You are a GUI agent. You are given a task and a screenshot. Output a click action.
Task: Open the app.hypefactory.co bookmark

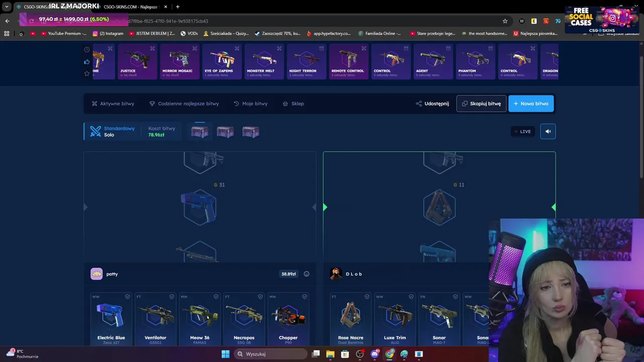point(329,34)
